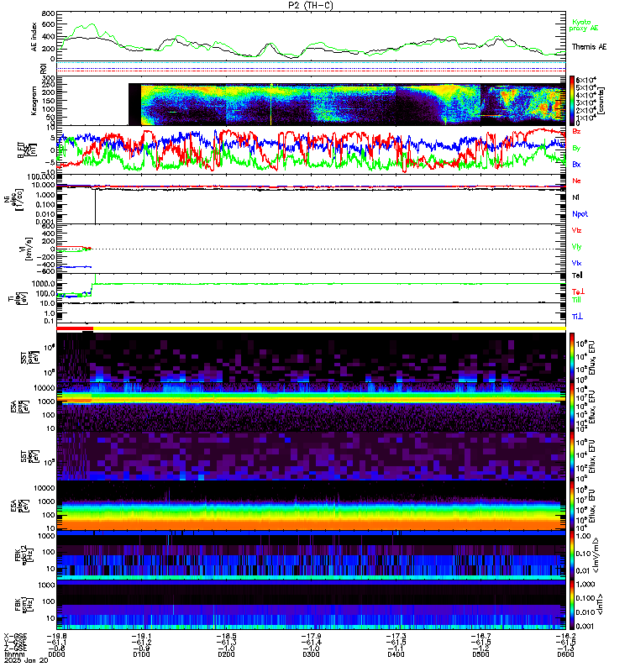Select the black "Ni" density legend label
630x672 pixels.
[575, 197]
